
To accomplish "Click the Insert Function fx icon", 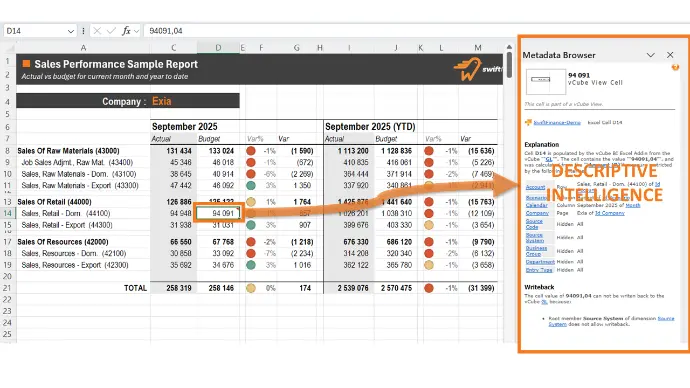I will [x=126, y=31].
